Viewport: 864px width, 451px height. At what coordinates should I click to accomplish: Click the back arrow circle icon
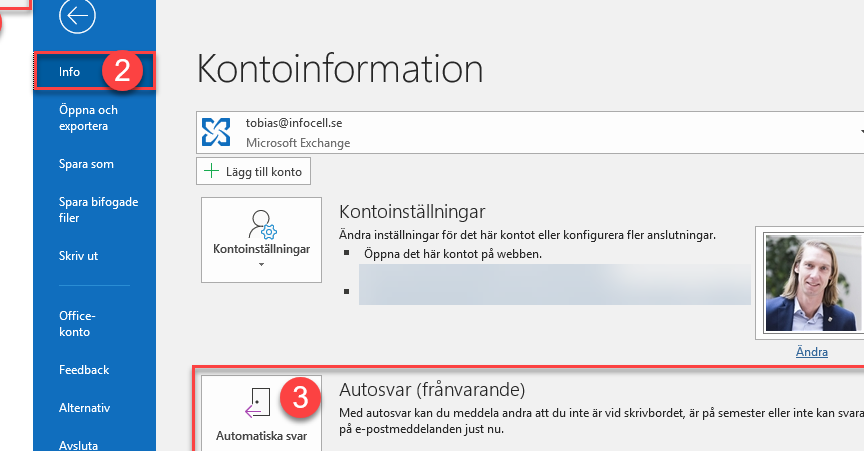(x=77, y=15)
